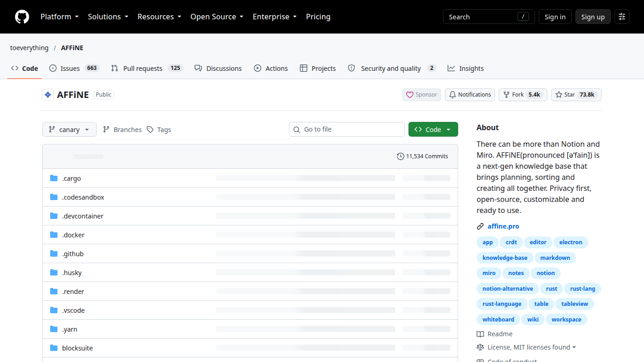Open the .vscode folder name
This screenshot has height=362, width=644.
point(73,310)
